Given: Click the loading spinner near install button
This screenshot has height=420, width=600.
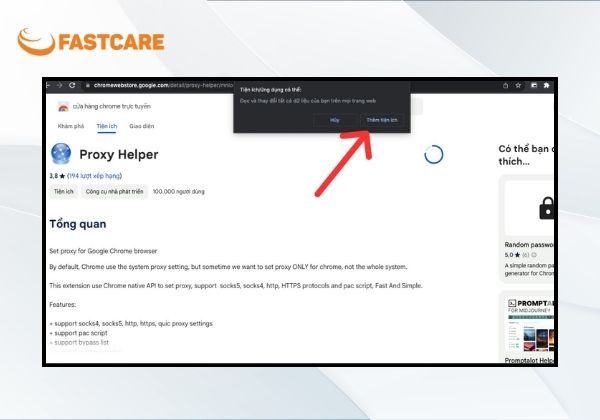Looking at the screenshot, I should (x=434, y=155).
